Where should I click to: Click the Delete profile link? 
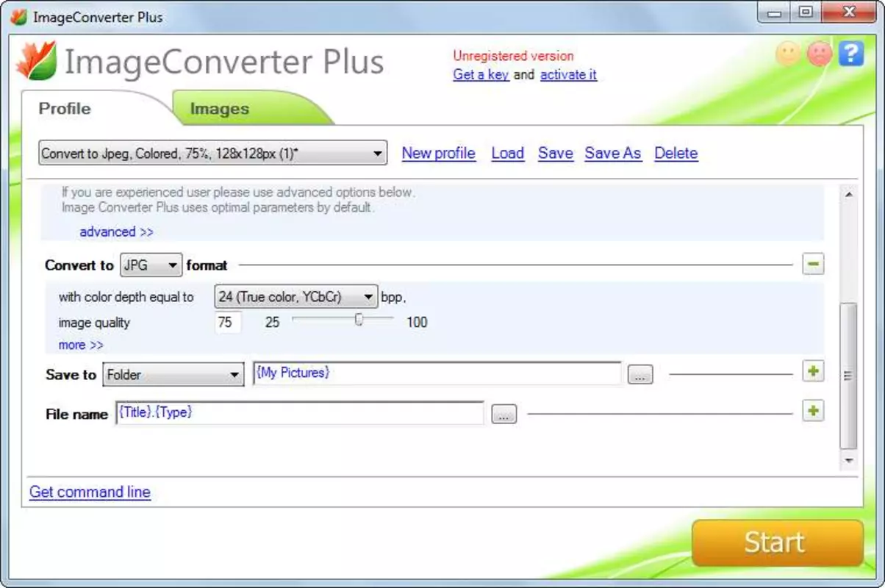point(676,153)
